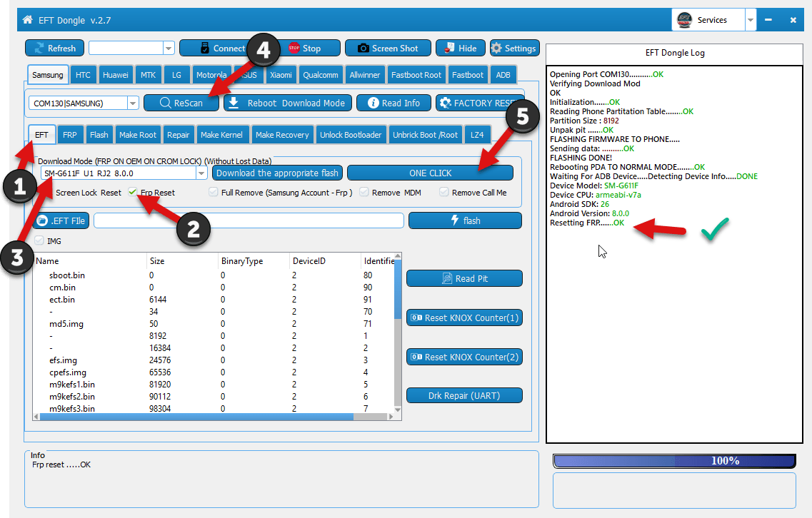This screenshot has height=518, width=812.
Task: Click Reboot Download Mode button
Action: click(288, 103)
